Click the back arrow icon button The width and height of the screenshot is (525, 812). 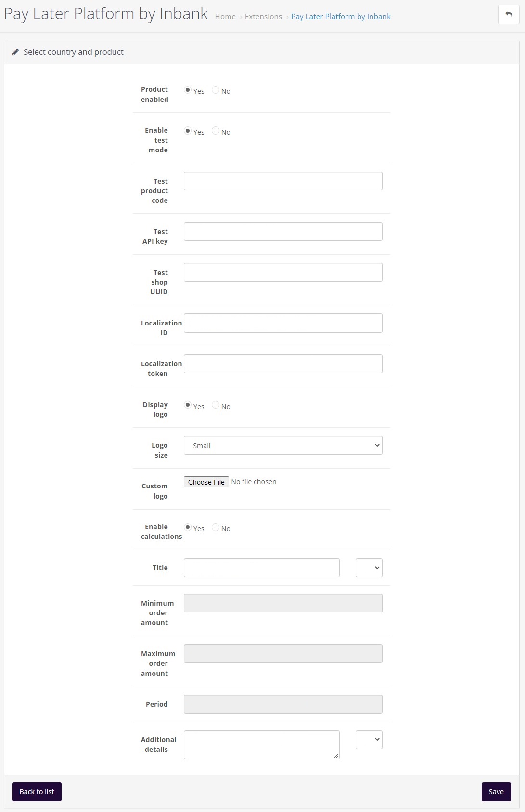[x=509, y=14]
